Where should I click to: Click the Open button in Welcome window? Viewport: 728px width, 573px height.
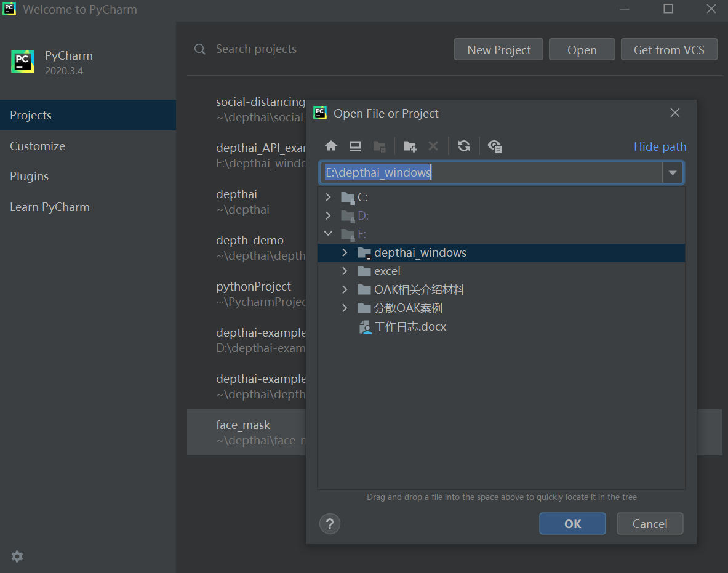pos(582,50)
